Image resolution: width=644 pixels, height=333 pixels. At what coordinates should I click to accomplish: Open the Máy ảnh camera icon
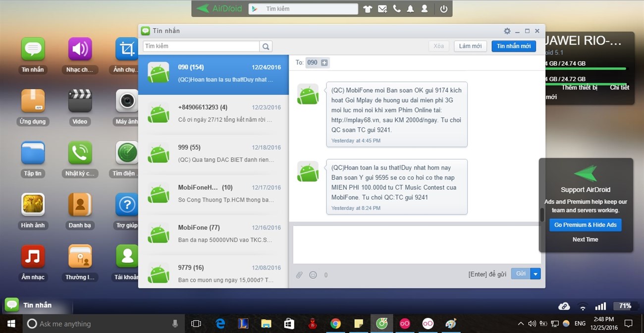click(127, 101)
